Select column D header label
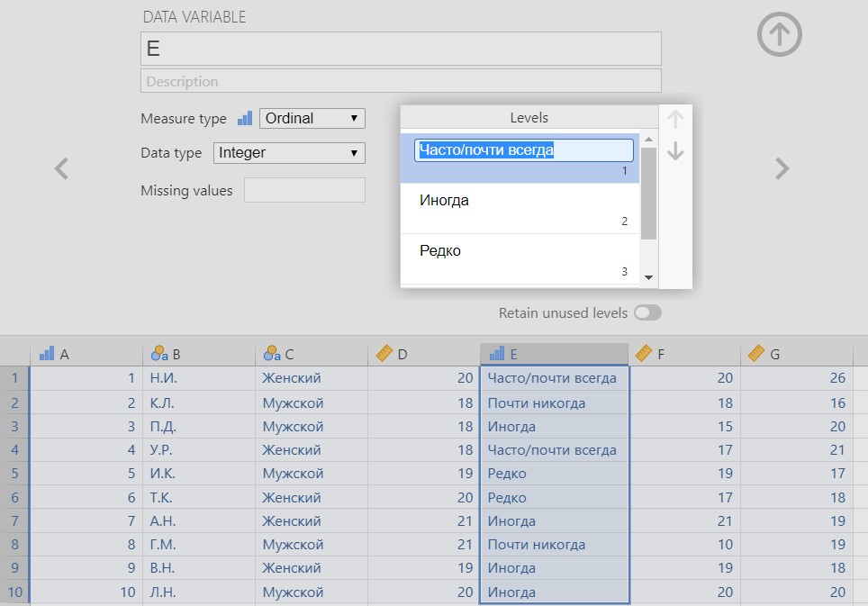This screenshot has height=606, width=868. 402,354
